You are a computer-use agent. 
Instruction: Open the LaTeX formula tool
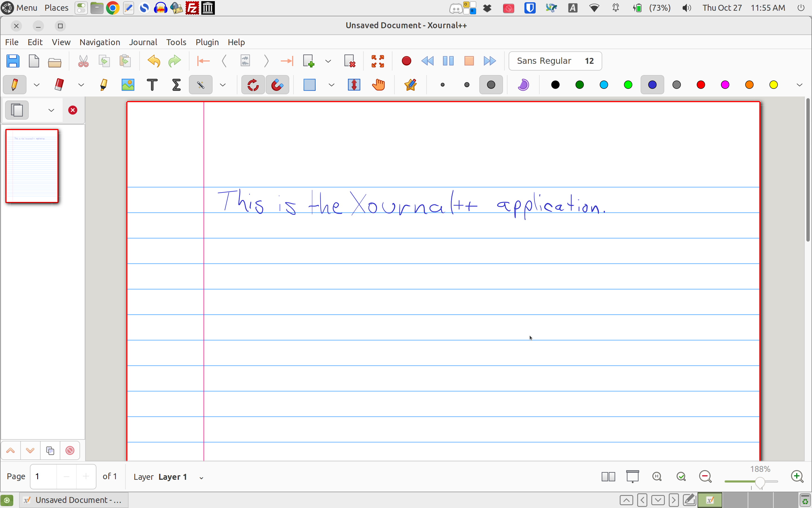(x=176, y=85)
